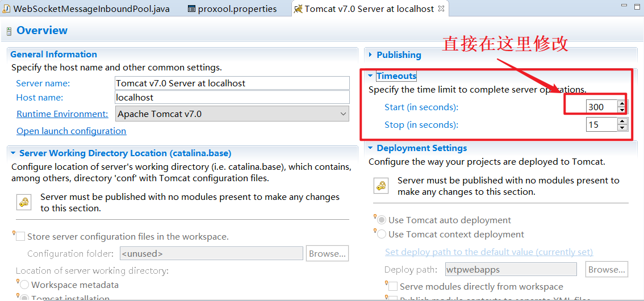This screenshot has width=644, height=301.
Task: Decrease the Stop timeout seconds
Action: click(x=622, y=128)
